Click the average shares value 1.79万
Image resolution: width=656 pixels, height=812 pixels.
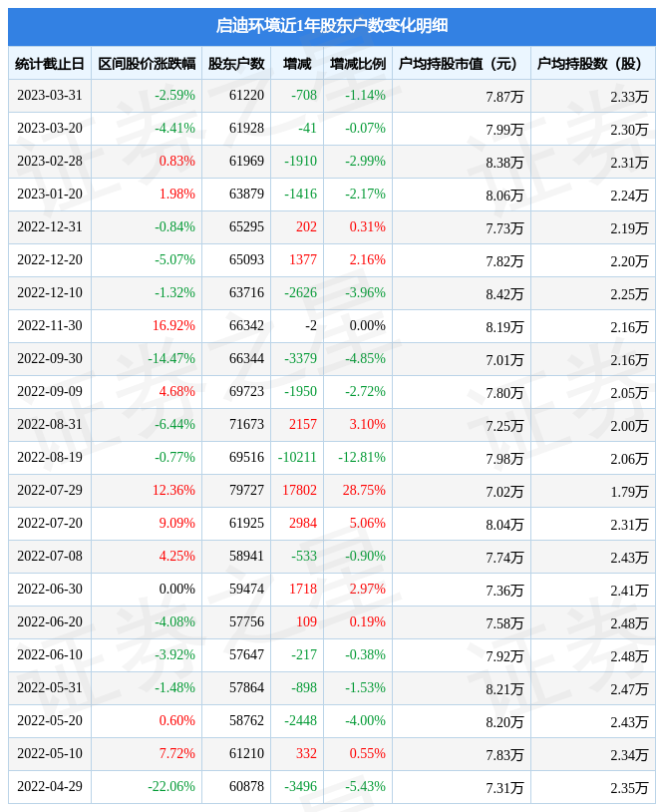coord(629,492)
